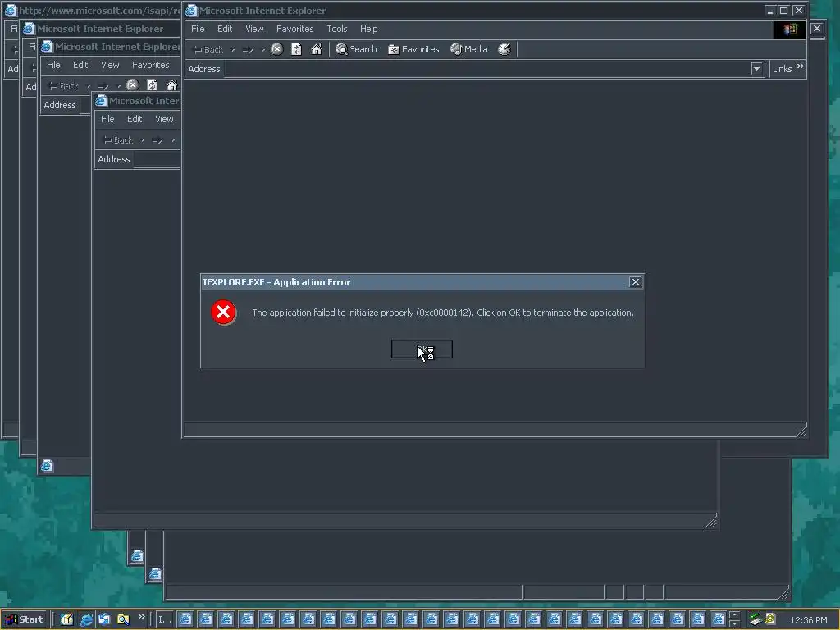Open the Start menu
Viewport: 840px width, 630px height.
pyautogui.click(x=25, y=619)
